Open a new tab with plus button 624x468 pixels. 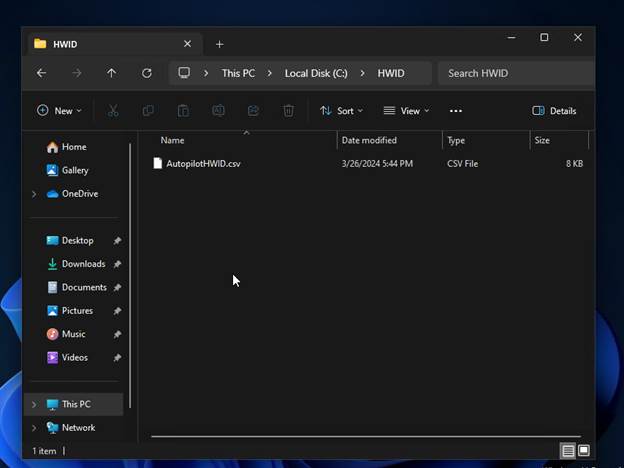[x=220, y=44]
